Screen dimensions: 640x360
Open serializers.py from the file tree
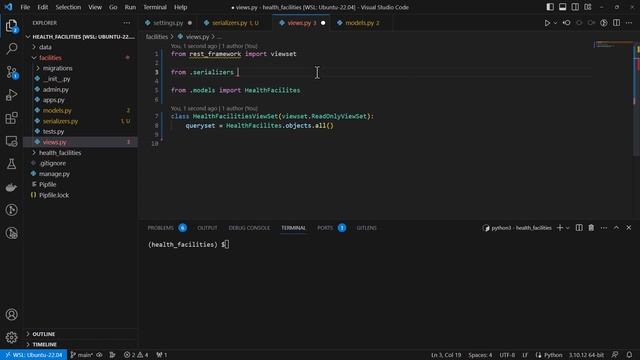click(x=80, y=121)
